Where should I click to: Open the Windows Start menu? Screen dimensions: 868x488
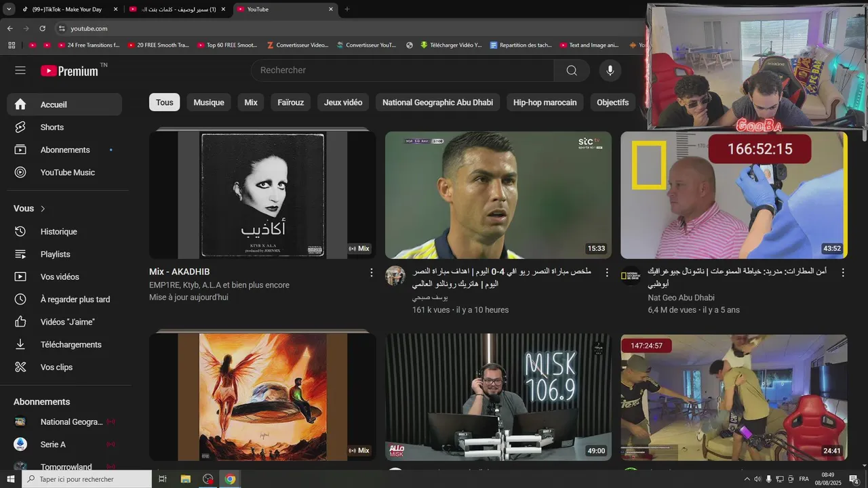[11, 479]
